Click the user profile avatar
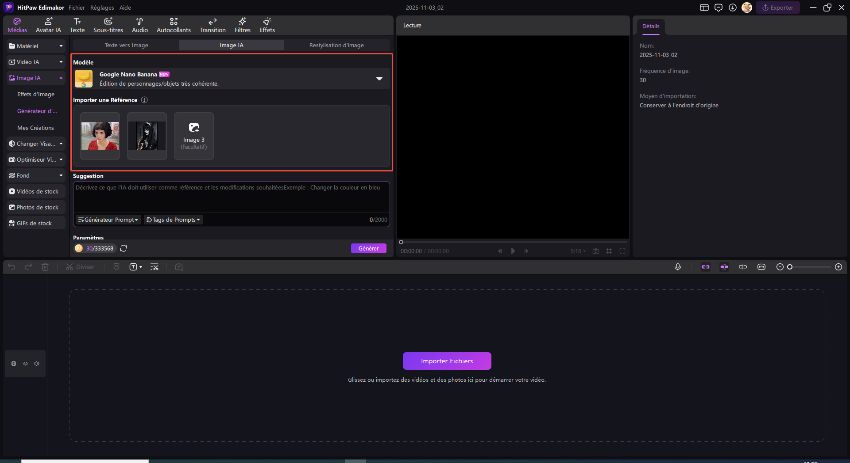This screenshot has width=850, height=463. click(746, 7)
